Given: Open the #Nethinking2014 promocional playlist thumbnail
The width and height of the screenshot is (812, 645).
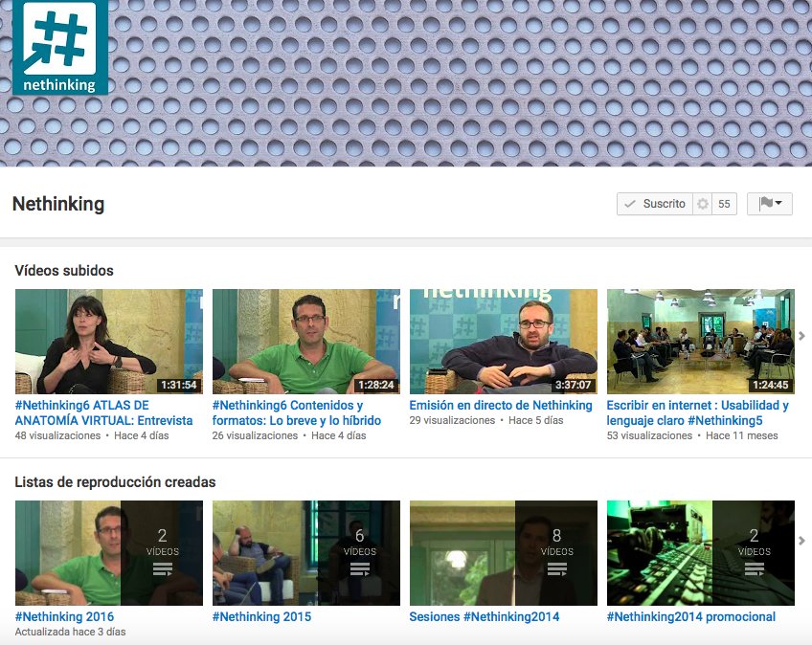Looking at the screenshot, I should click(x=701, y=553).
